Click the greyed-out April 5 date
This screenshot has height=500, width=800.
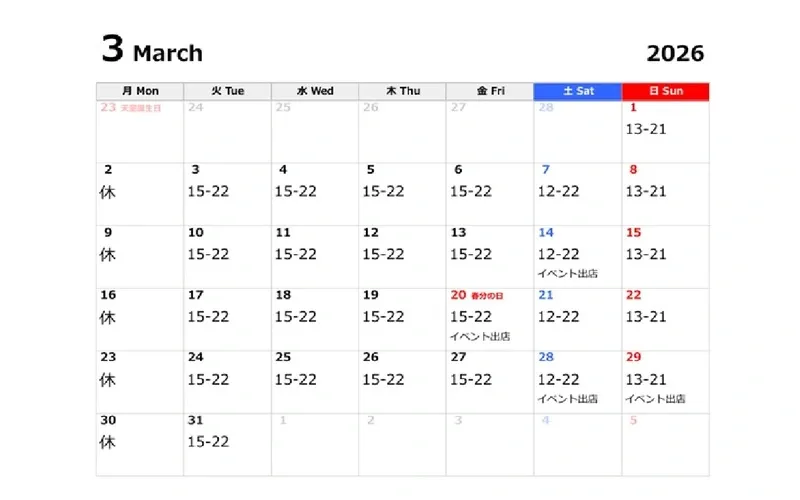pyautogui.click(x=633, y=420)
